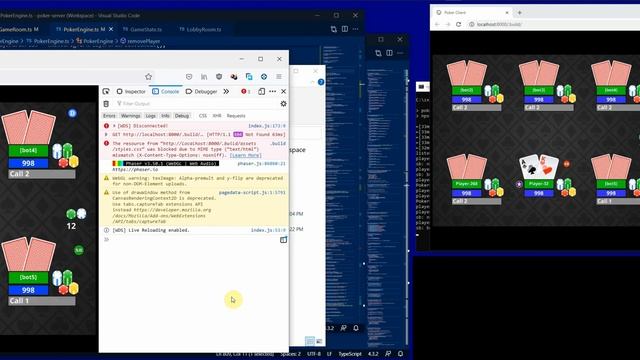
Task: Open the DevTools three-dot customize menu
Action: tap(273, 91)
